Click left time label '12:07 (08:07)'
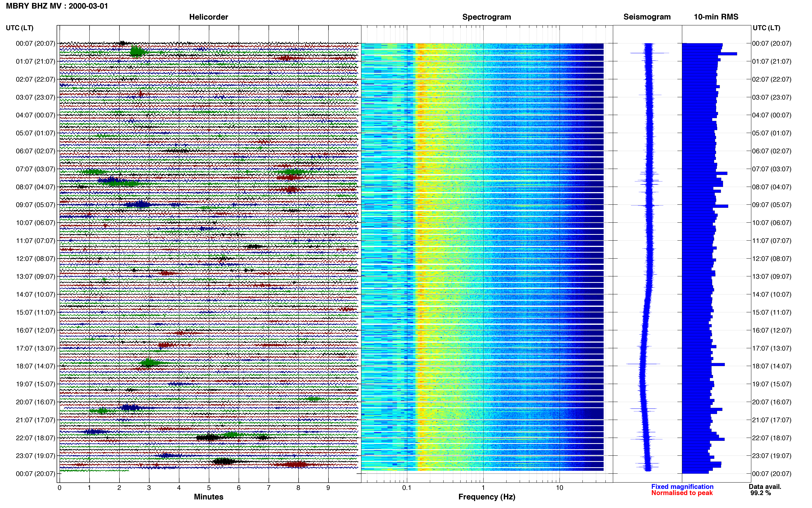This screenshot has height=508, width=812. 36,259
